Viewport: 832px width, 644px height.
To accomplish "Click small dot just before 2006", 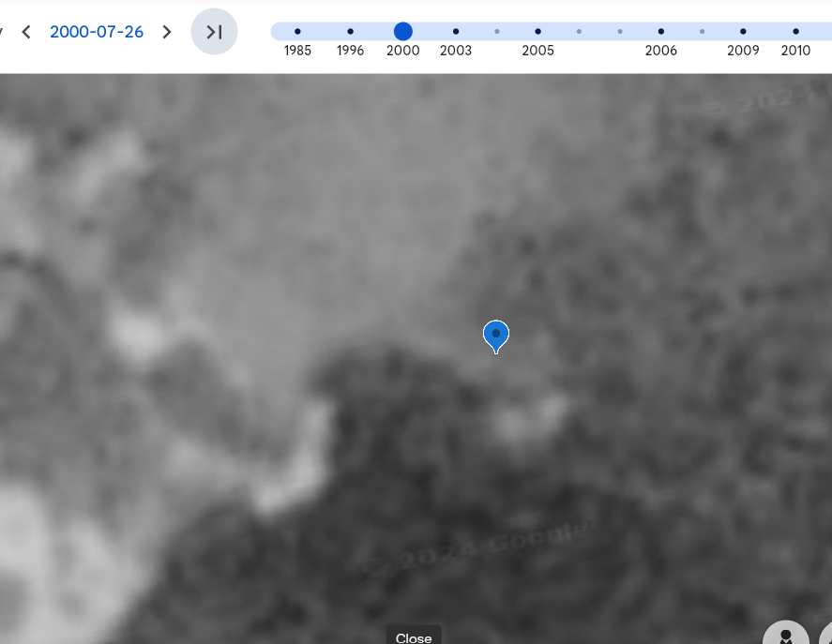I will pos(620,32).
